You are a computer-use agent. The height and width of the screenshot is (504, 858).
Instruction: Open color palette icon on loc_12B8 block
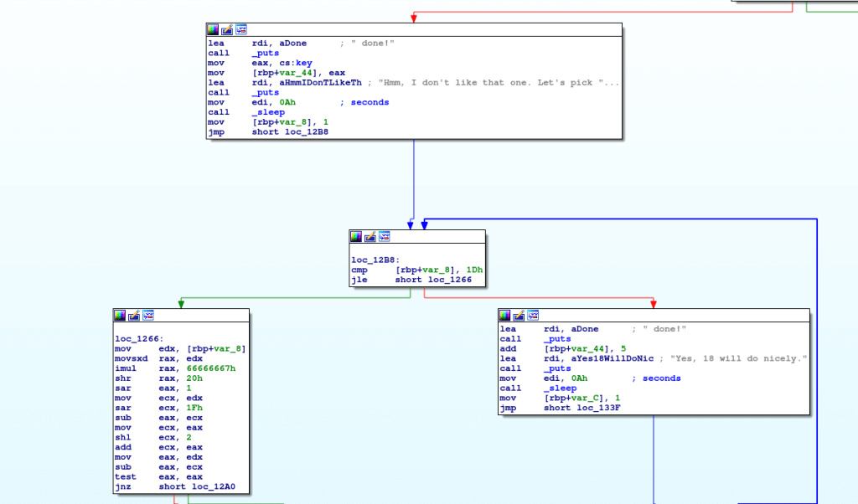pos(355,236)
